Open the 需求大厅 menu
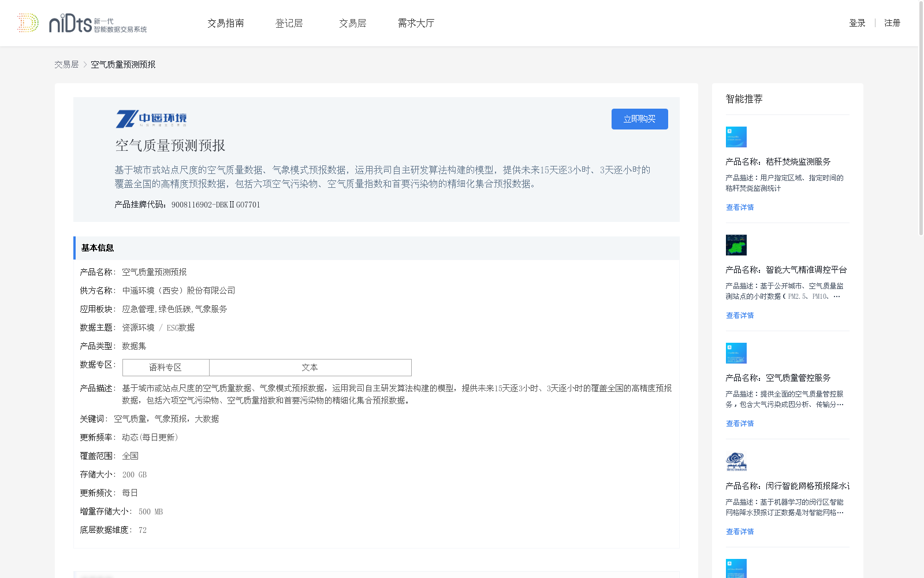 click(416, 23)
